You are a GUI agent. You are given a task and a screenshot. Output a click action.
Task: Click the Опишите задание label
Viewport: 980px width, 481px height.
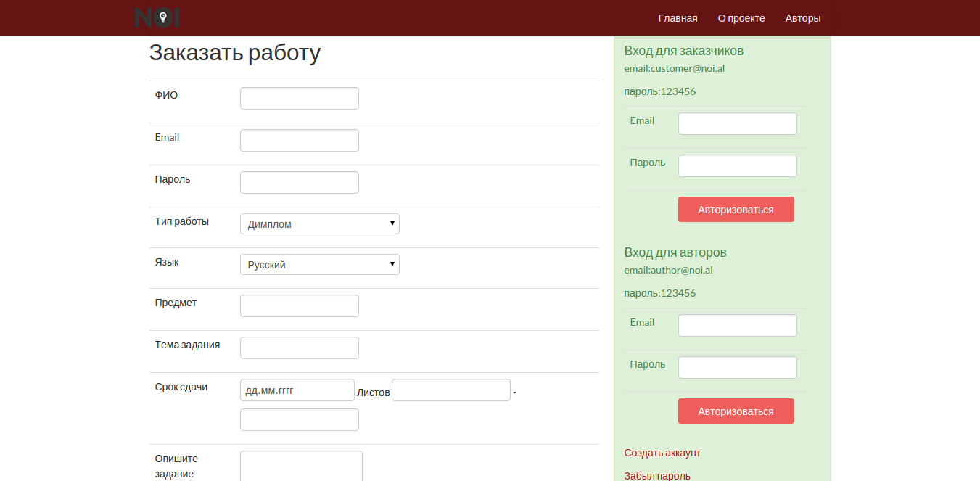coord(176,466)
